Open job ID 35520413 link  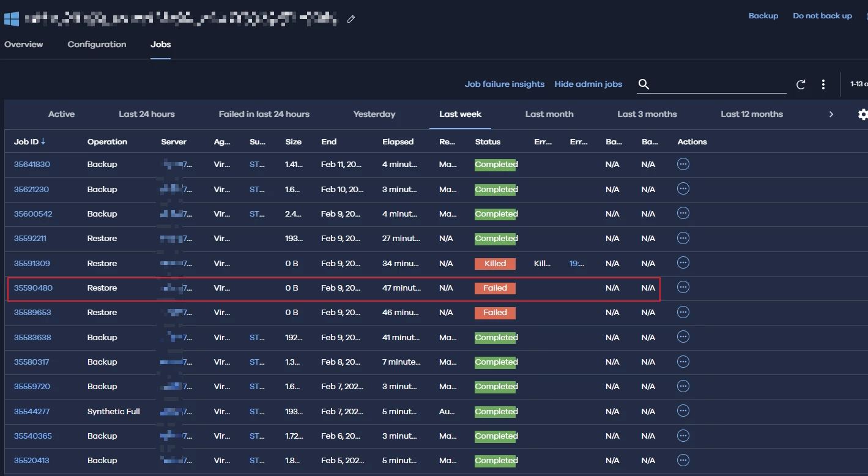coord(32,461)
